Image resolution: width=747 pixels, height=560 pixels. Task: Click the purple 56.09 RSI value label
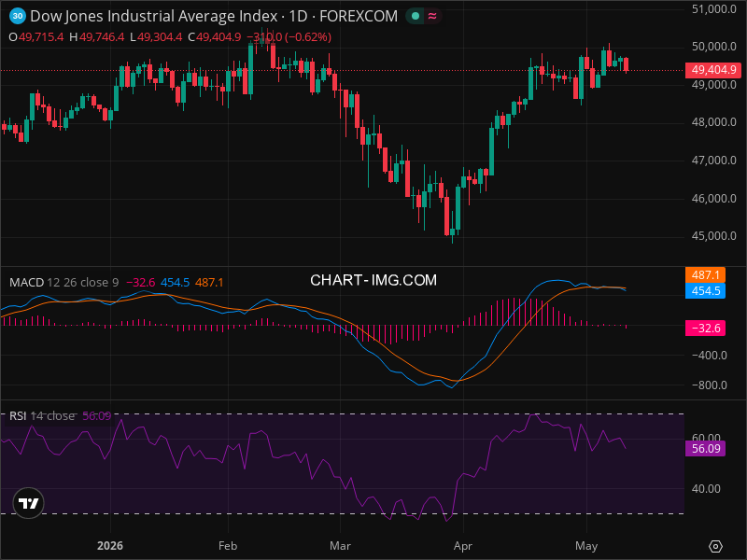coord(705,449)
